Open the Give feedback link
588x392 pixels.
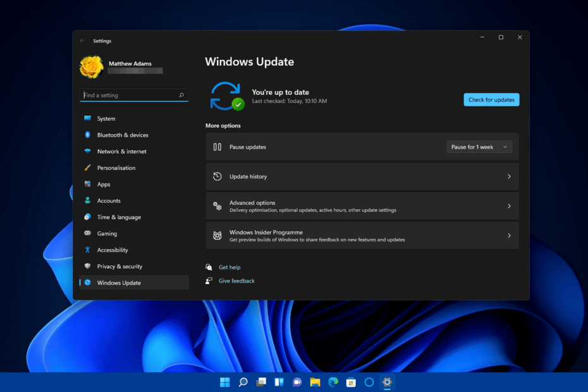click(x=236, y=281)
